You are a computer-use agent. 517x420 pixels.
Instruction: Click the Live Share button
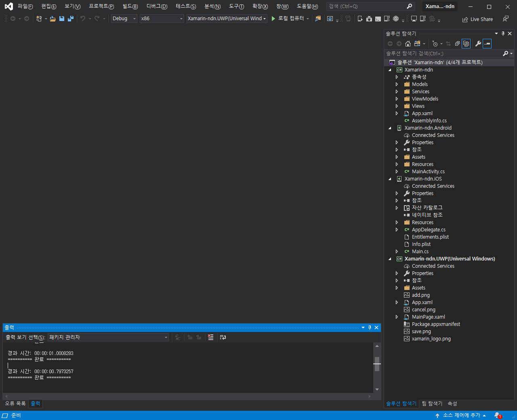click(477, 19)
